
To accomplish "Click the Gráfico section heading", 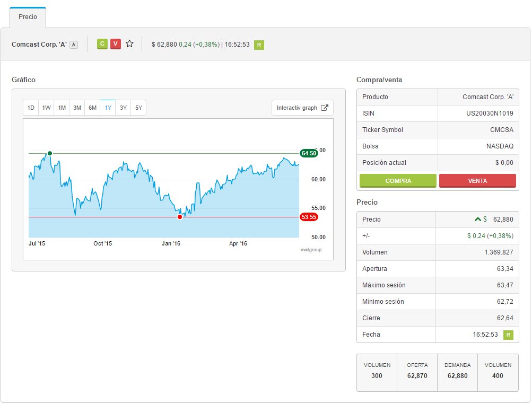I will [23, 80].
